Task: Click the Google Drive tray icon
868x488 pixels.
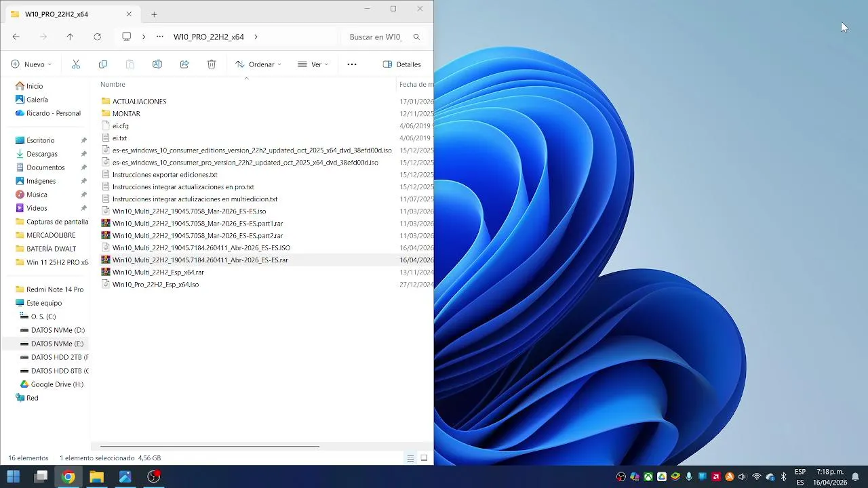Action: 662,476
